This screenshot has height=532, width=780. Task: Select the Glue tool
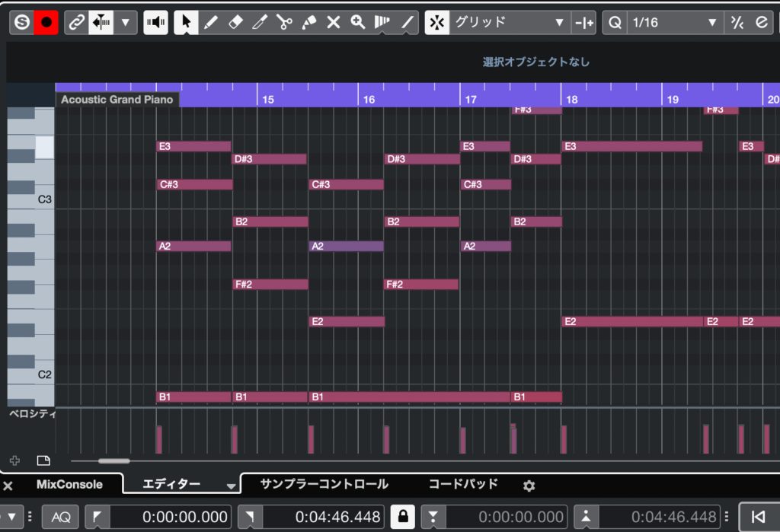(308, 22)
